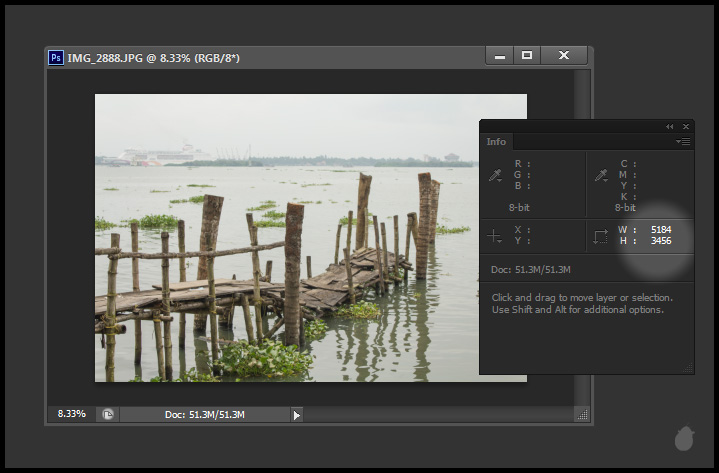Viewport: 719px width, 473px height.
Task: Select the Info tab
Action: tap(496, 142)
